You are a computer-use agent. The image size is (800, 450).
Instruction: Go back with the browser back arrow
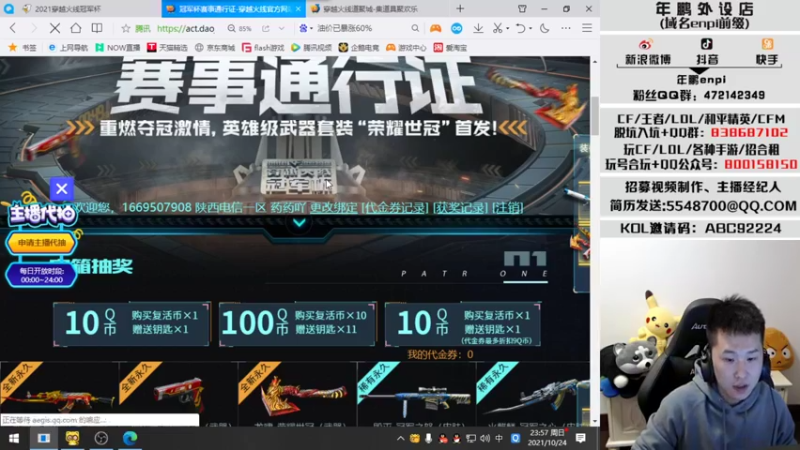[13, 28]
